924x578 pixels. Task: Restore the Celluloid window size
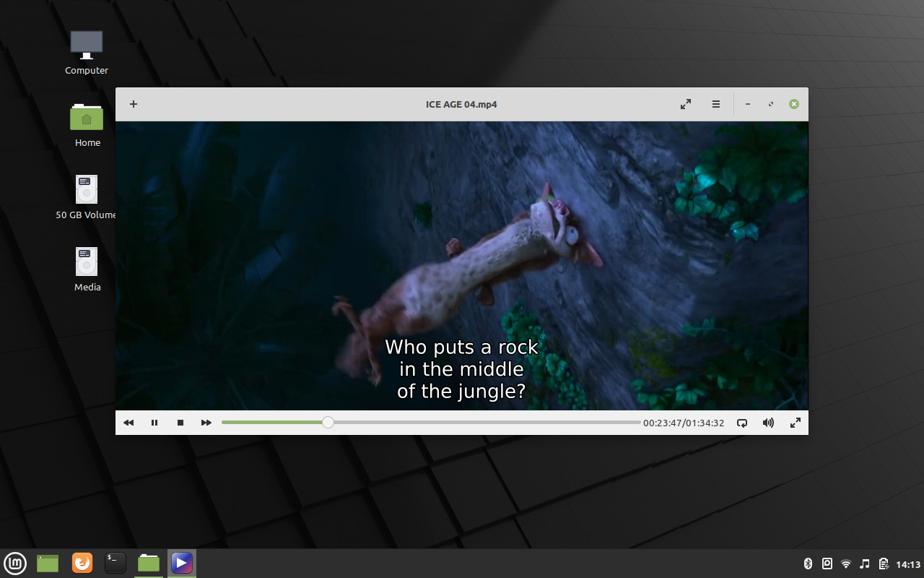pyautogui.click(x=771, y=104)
